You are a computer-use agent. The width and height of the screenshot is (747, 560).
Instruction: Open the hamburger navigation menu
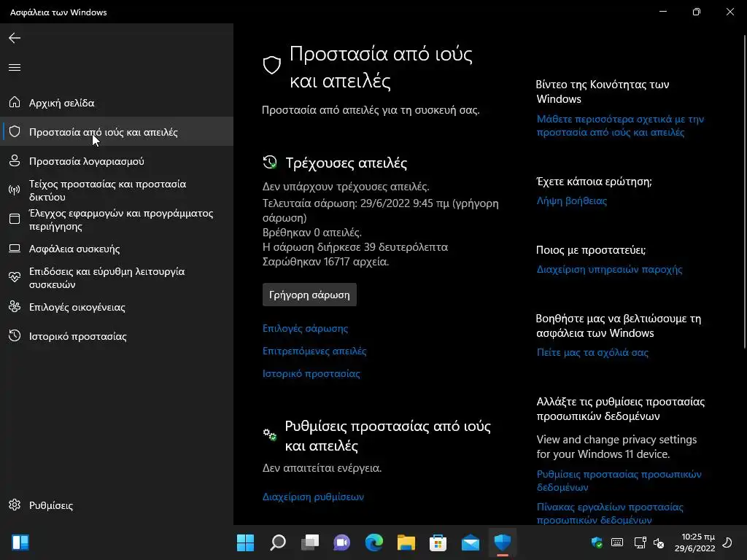(x=15, y=67)
